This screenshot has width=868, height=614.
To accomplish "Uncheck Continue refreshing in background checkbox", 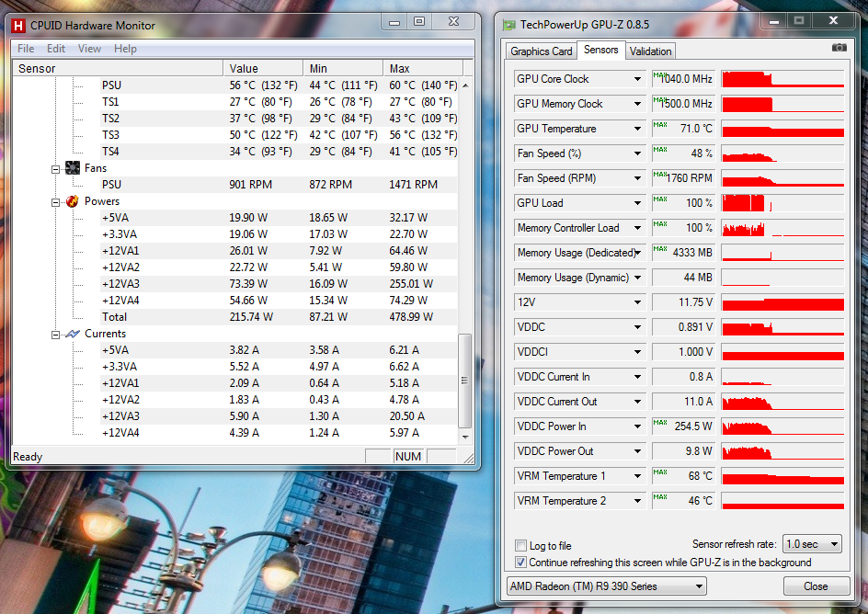I will click(520, 563).
